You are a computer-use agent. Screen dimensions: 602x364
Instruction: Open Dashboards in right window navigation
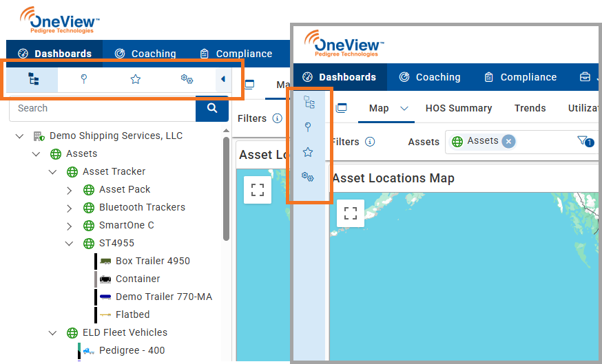(x=340, y=77)
